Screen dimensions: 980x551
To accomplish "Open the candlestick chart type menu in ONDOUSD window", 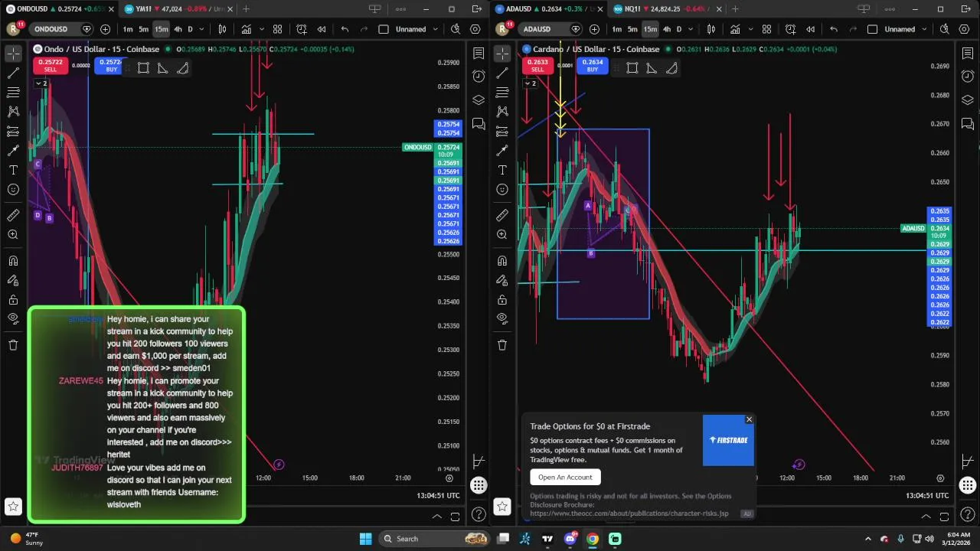I will tap(222, 29).
